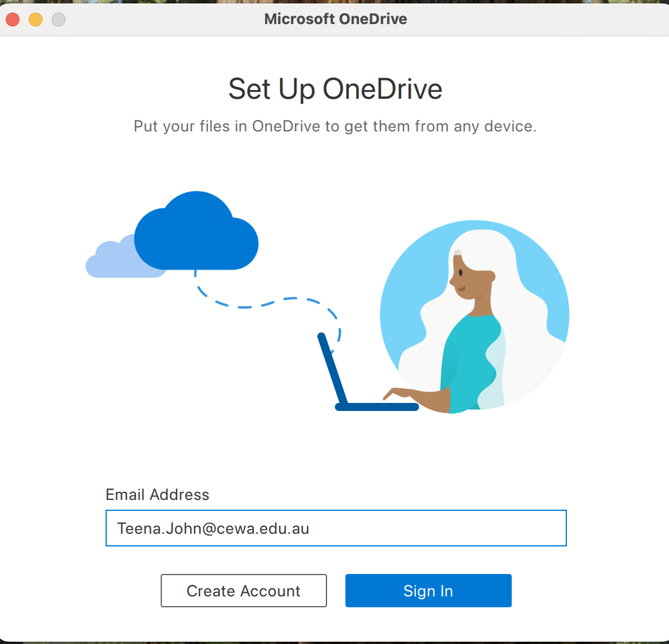Click the Email Address label
This screenshot has height=644, width=669.
[x=157, y=495]
